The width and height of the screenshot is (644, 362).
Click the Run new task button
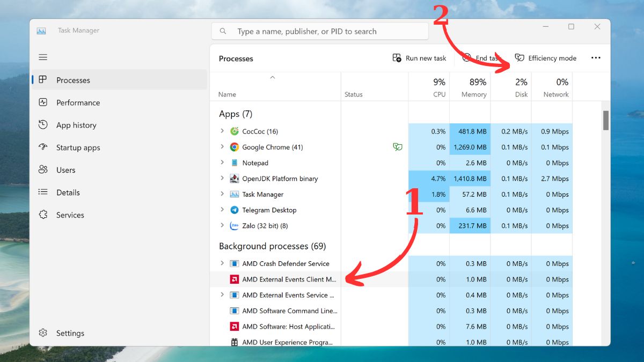tap(420, 58)
